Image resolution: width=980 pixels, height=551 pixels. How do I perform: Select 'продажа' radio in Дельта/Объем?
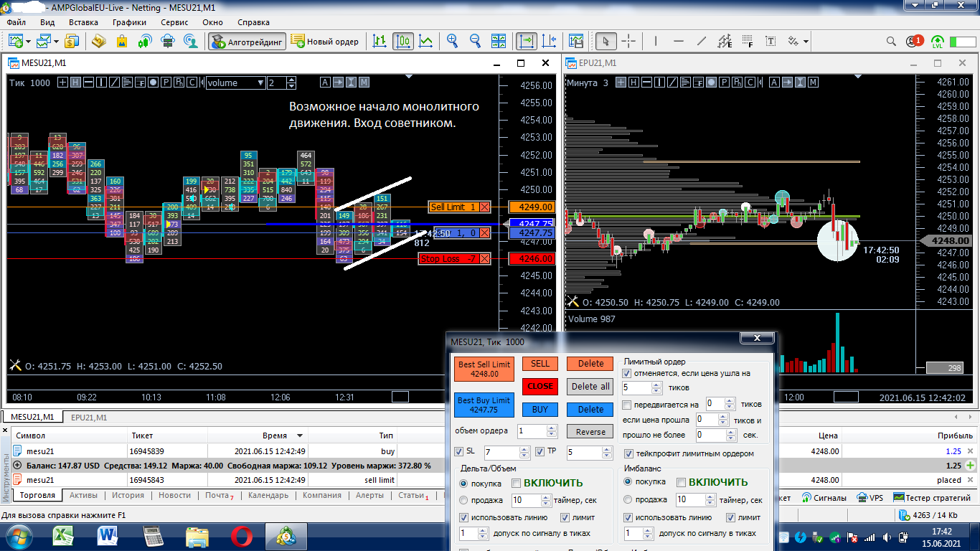pos(463,500)
